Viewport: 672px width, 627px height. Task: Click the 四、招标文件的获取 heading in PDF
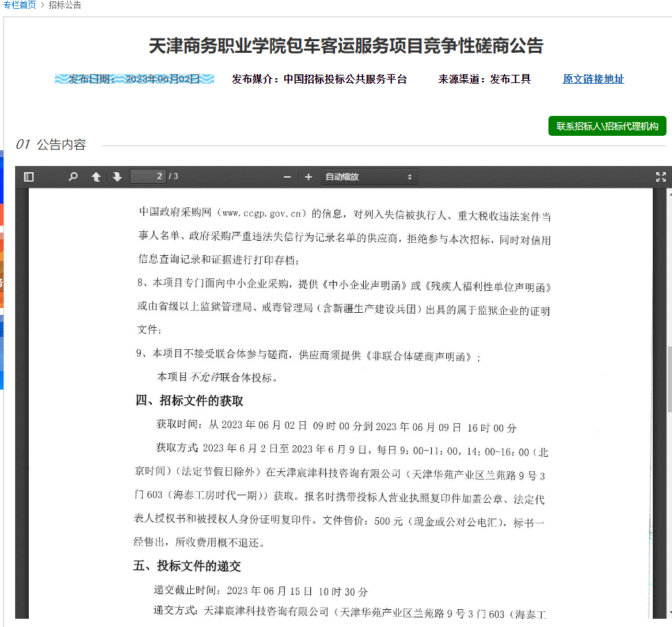coord(189,401)
